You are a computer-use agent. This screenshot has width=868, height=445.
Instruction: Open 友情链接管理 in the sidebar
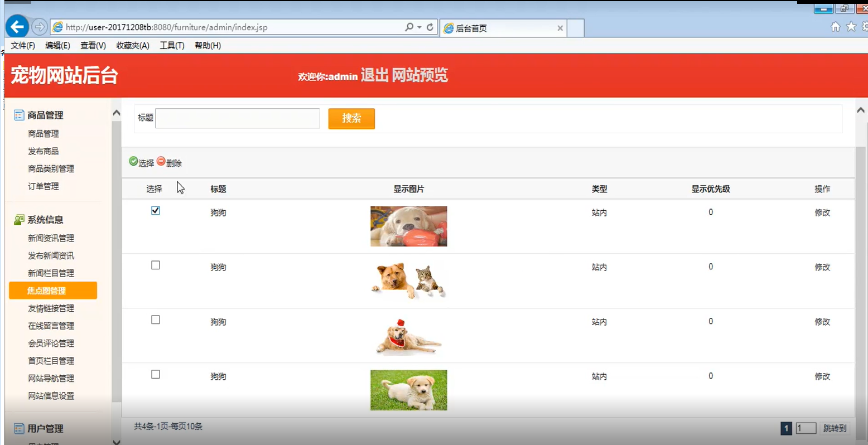pyautogui.click(x=51, y=308)
